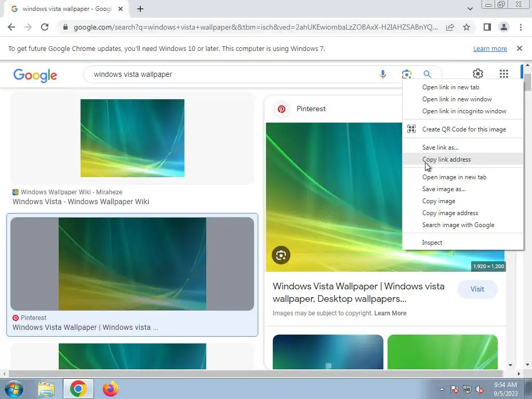Click the Visit button
Viewport: 532px width, 399px height.
click(477, 289)
